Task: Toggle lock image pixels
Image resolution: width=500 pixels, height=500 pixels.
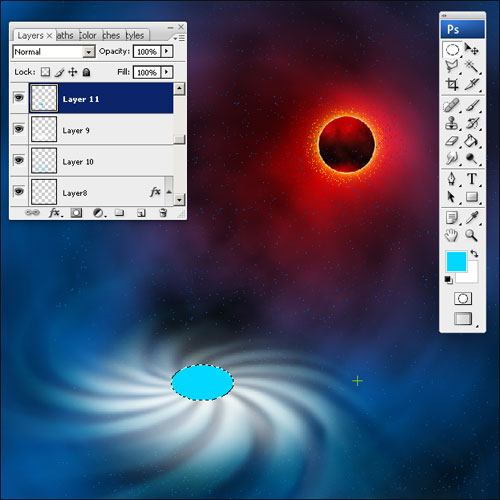Action: point(59,72)
